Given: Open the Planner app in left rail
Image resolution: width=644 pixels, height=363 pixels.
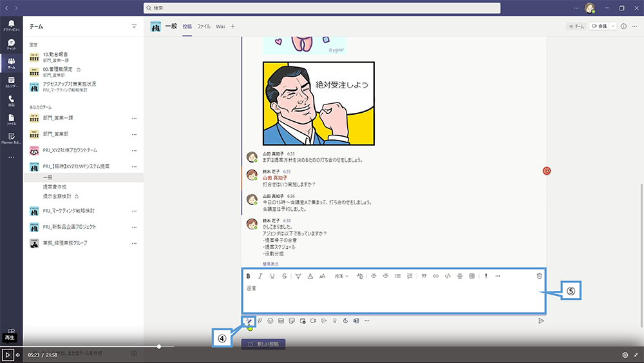Looking at the screenshot, I should click(11, 139).
